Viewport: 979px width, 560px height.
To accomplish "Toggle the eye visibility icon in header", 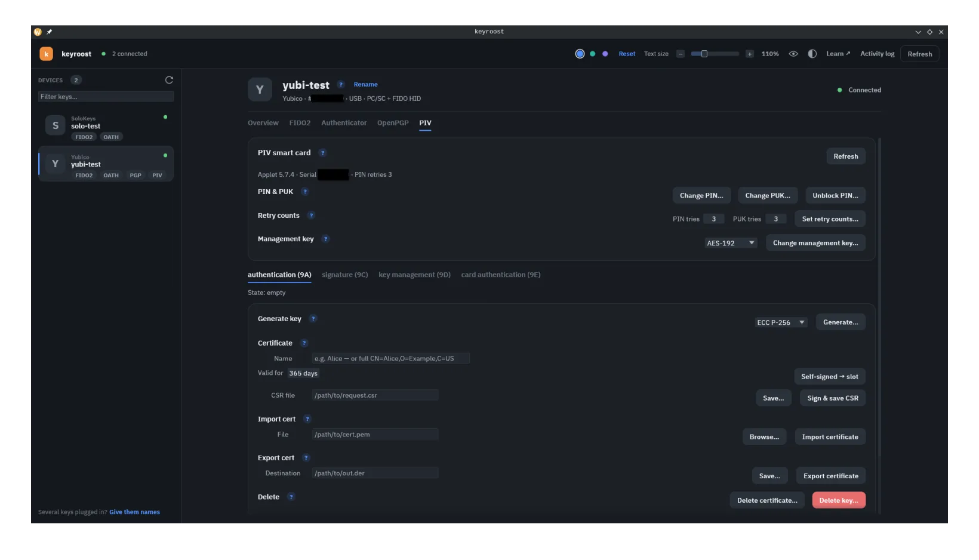I will coord(793,54).
